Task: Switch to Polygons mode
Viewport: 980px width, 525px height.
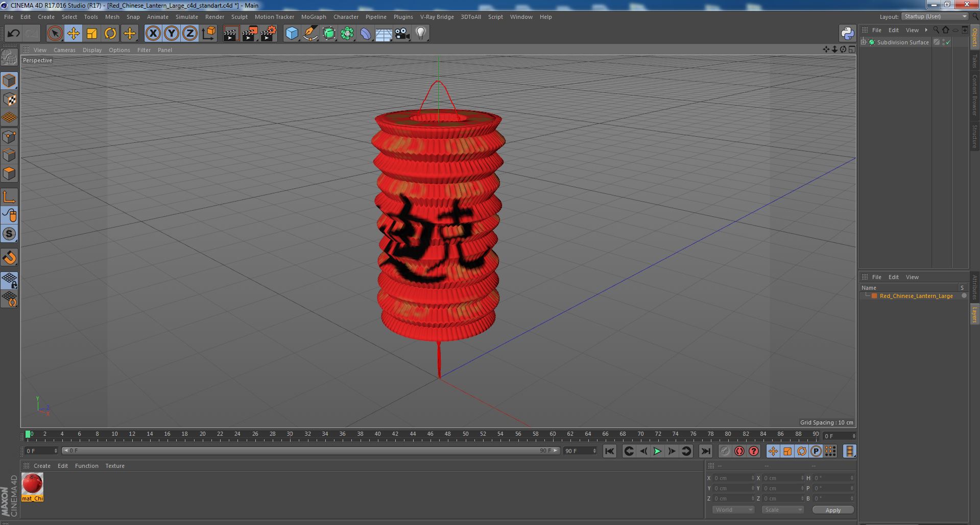Action: point(9,173)
